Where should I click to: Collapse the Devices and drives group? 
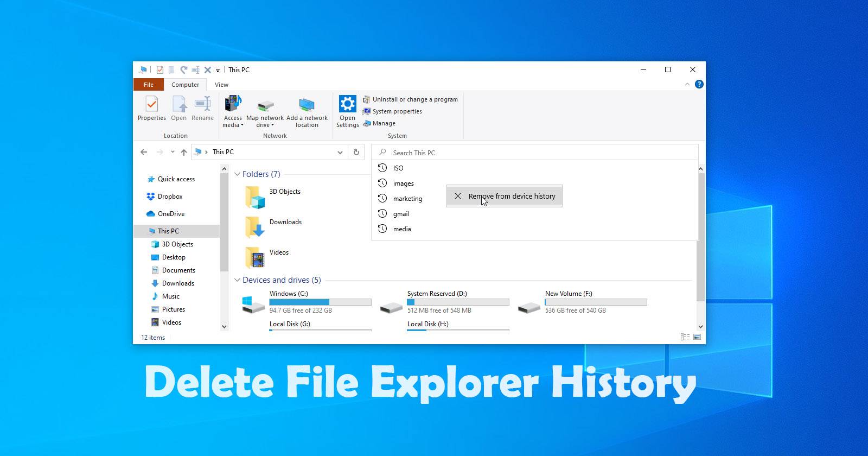237,280
